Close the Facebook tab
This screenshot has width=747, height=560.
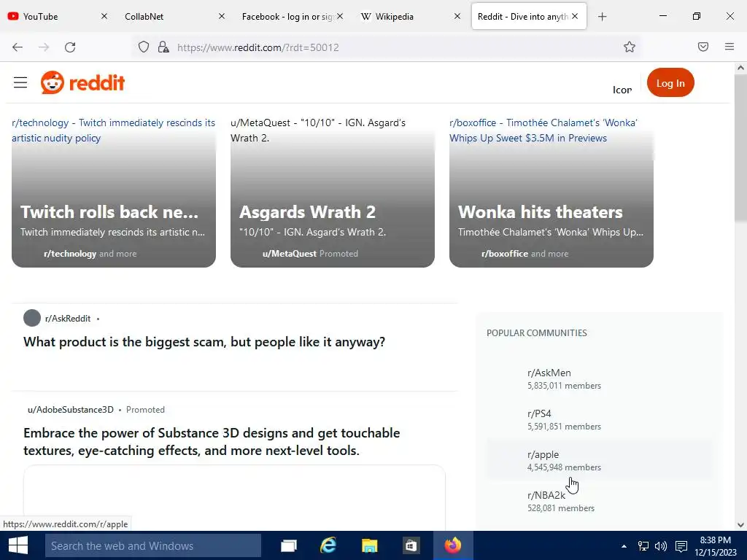(x=340, y=16)
